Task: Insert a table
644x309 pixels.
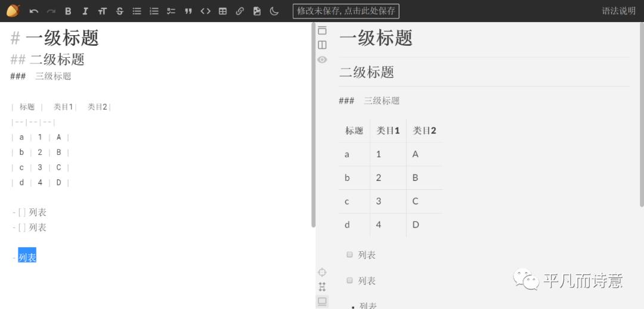Action: [222, 11]
